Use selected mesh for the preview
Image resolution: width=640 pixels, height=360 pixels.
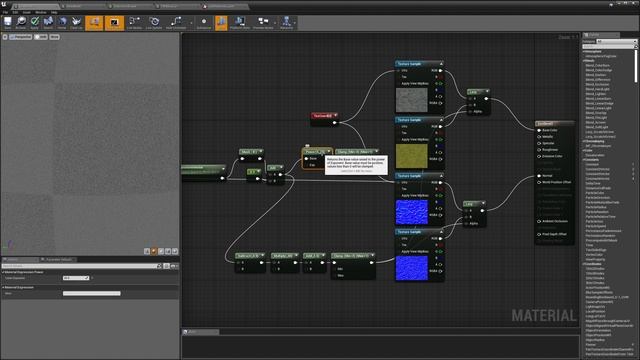tap(175, 251)
